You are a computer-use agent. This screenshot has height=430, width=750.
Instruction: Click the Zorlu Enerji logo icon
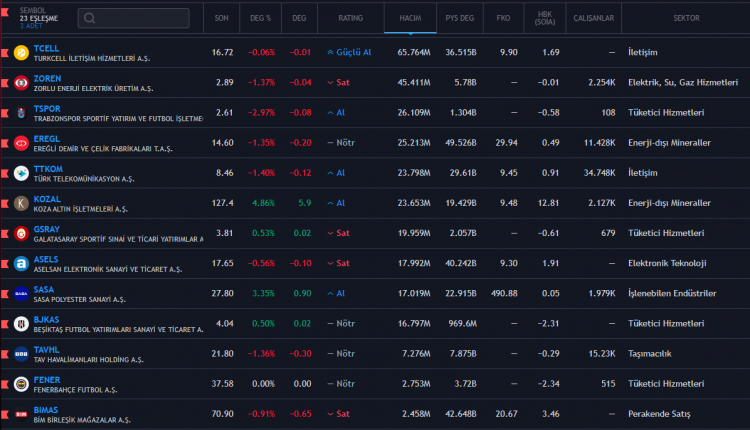pyautogui.click(x=21, y=83)
